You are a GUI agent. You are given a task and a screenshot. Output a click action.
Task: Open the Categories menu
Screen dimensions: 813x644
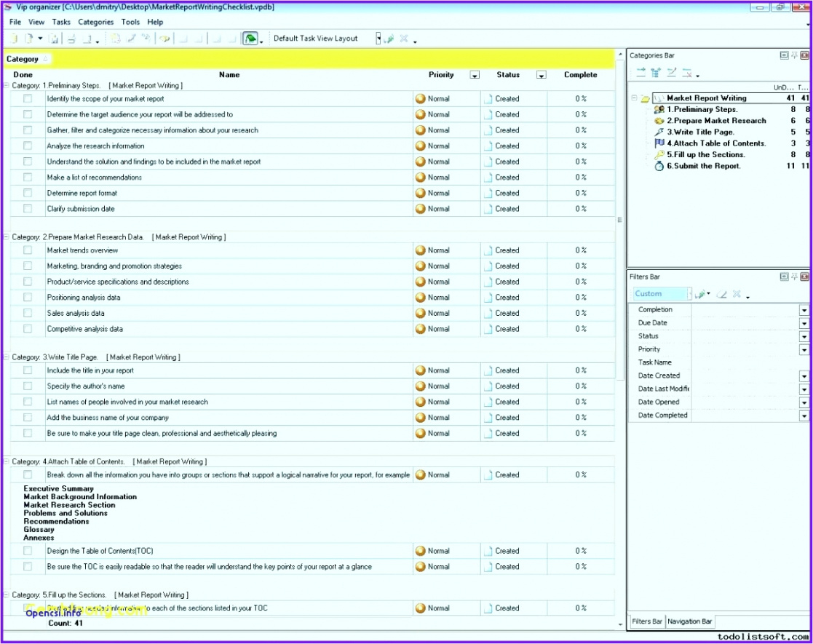(95, 22)
